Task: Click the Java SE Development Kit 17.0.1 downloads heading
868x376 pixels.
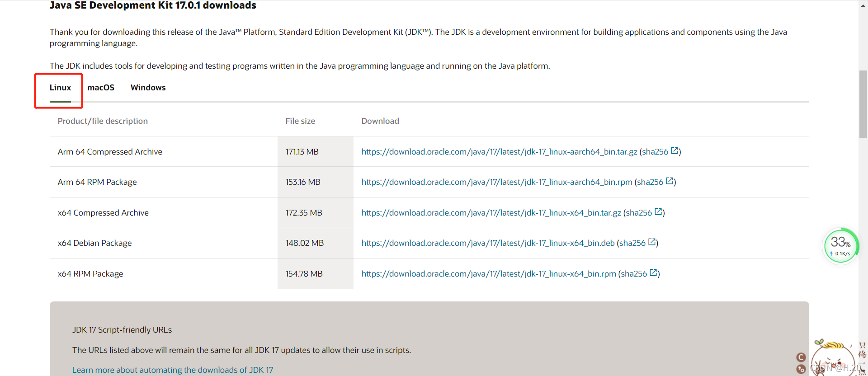Action: [x=153, y=5]
